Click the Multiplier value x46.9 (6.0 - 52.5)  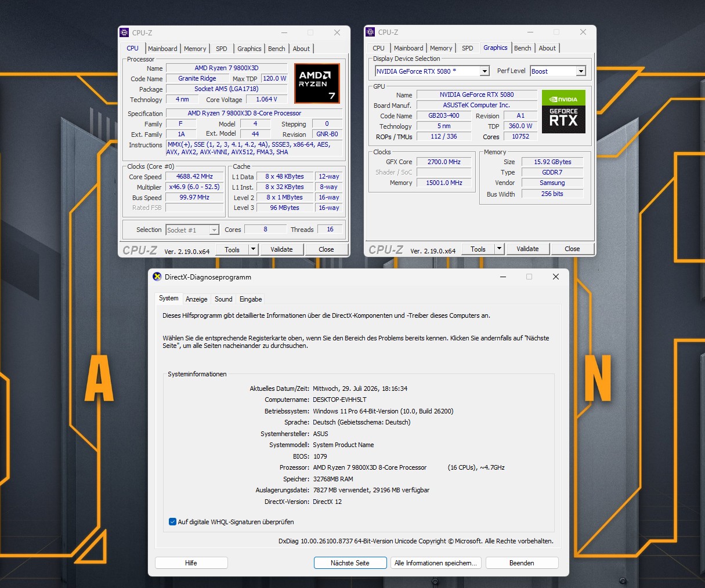click(195, 187)
